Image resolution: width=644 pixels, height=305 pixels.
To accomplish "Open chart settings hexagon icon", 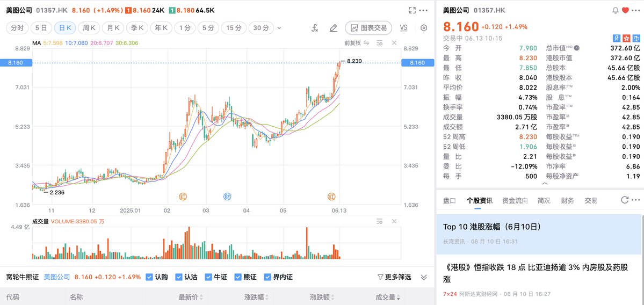I will tap(424, 28).
